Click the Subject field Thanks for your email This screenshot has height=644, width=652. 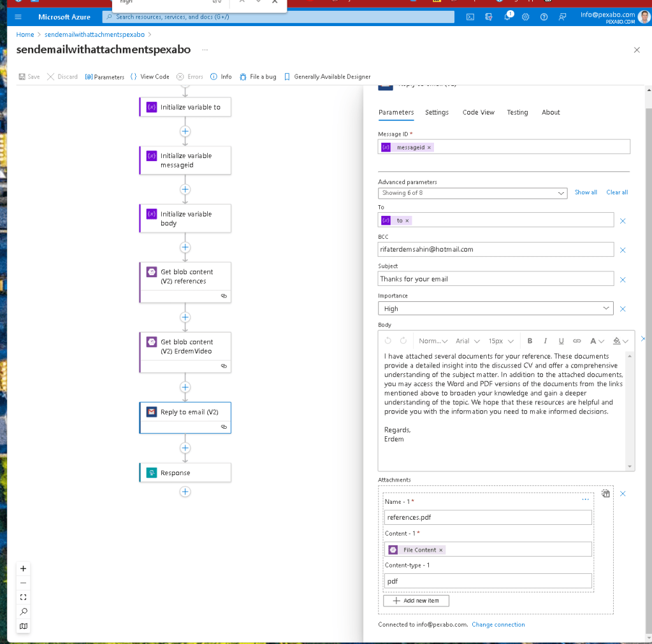click(496, 279)
